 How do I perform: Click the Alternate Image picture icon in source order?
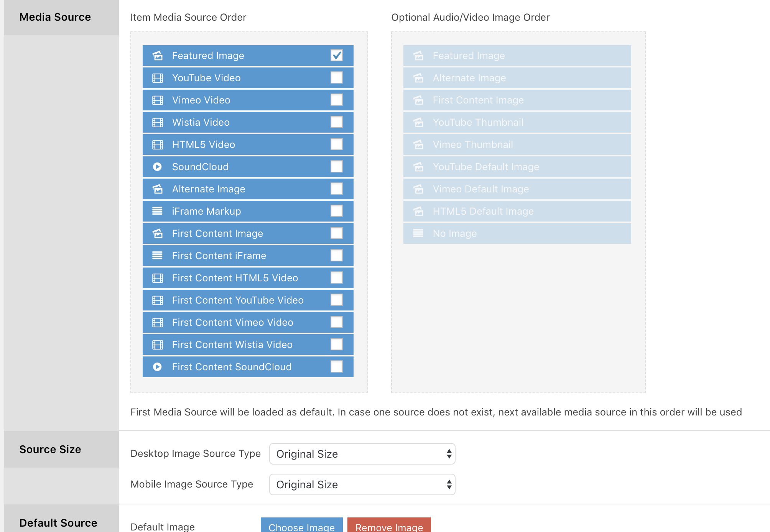[x=158, y=189]
